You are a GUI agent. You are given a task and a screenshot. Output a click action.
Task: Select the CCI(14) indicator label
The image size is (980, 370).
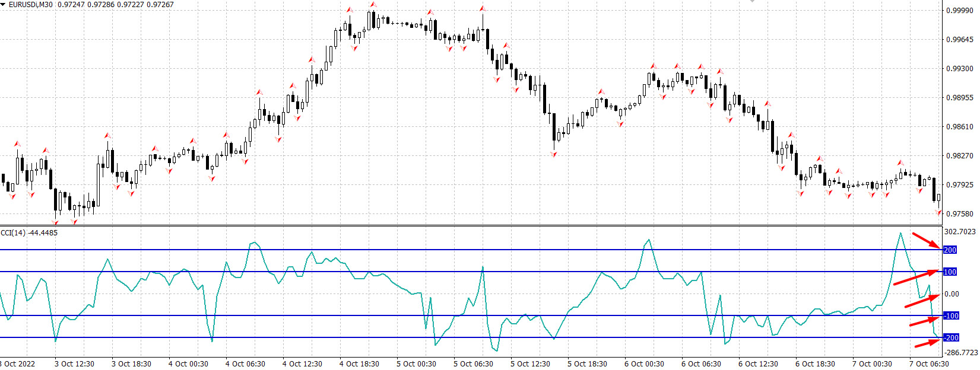coord(13,233)
